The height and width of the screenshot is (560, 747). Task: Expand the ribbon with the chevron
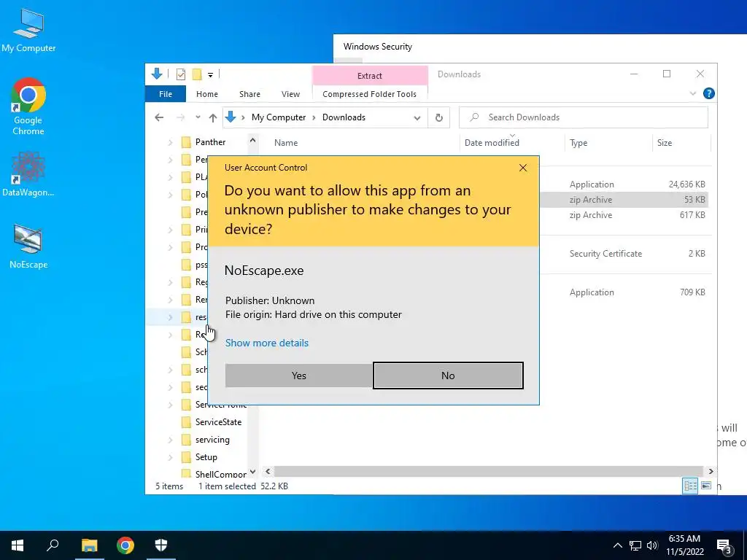(x=693, y=94)
